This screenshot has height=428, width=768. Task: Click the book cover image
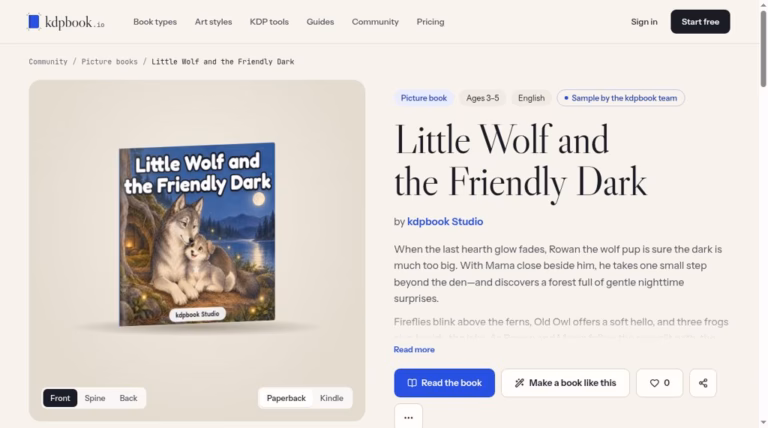tap(197, 234)
